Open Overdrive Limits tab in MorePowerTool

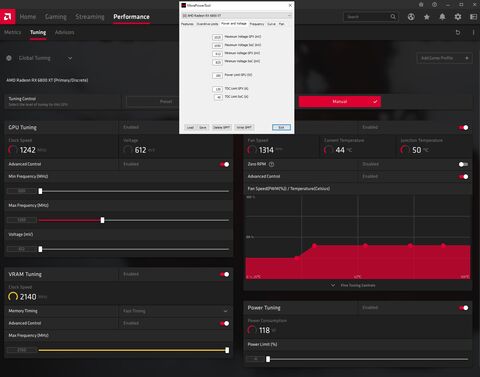207,24
